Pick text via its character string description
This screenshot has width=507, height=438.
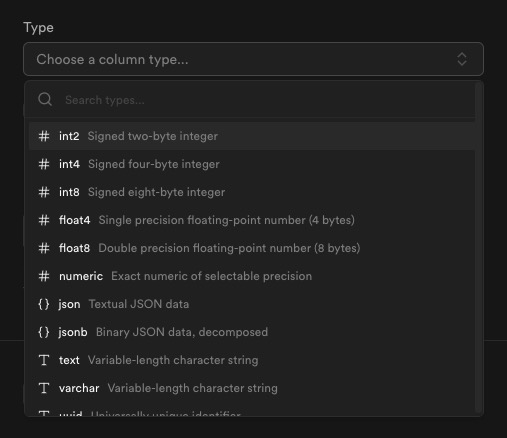pos(173,360)
